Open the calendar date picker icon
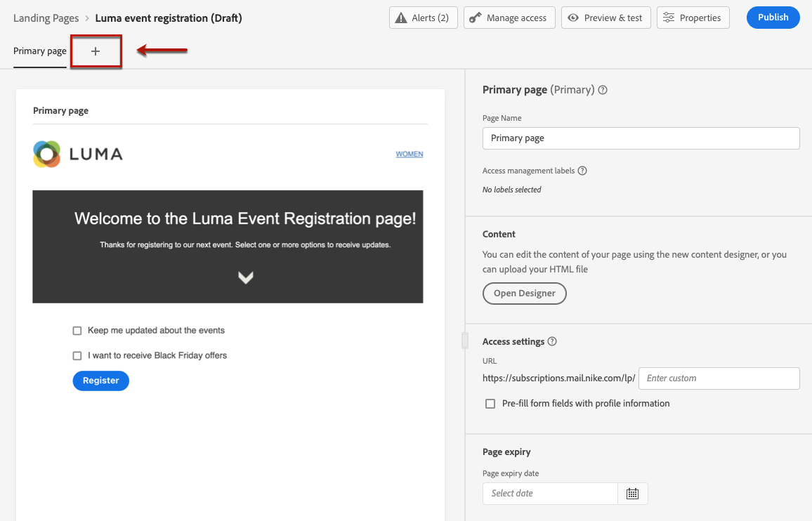 pos(632,494)
